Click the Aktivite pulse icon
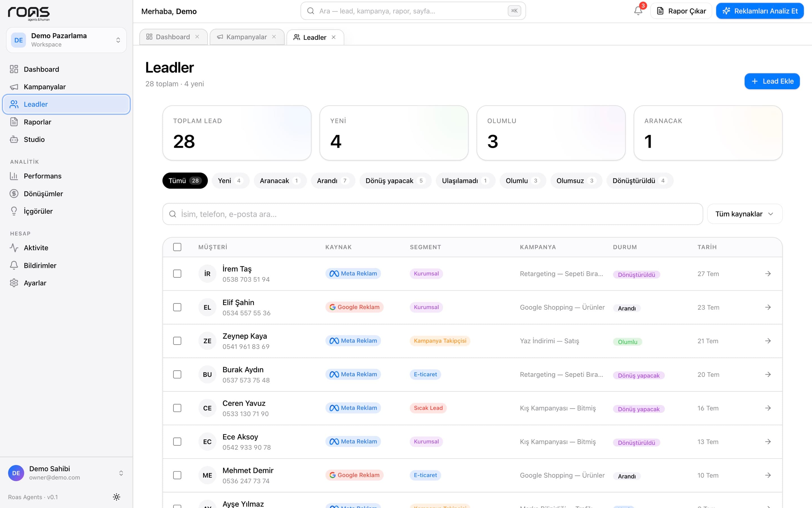812x508 pixels. (x=14, y=248)
